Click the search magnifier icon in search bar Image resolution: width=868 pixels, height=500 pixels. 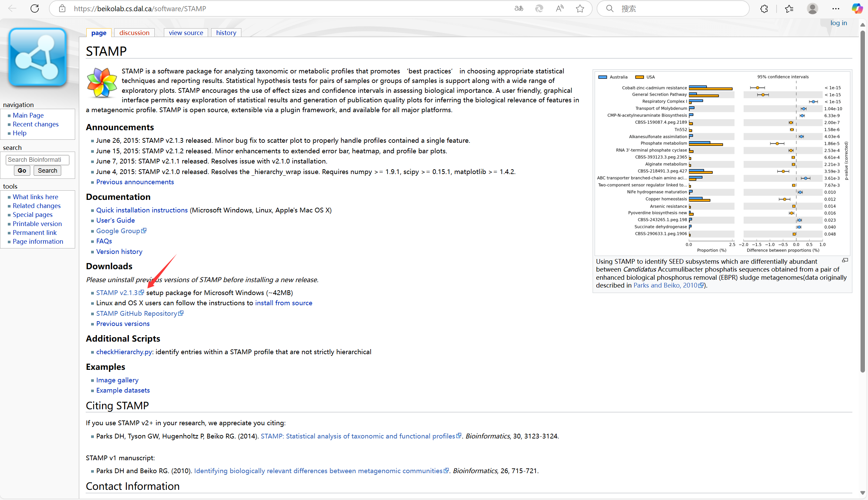(610, 8)
